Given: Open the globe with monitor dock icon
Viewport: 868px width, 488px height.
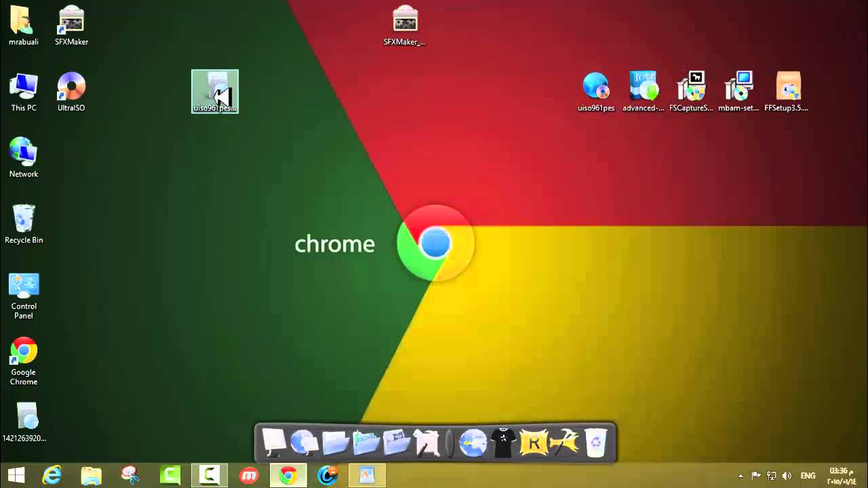Looking at the screenshot, I should (304, 443).
